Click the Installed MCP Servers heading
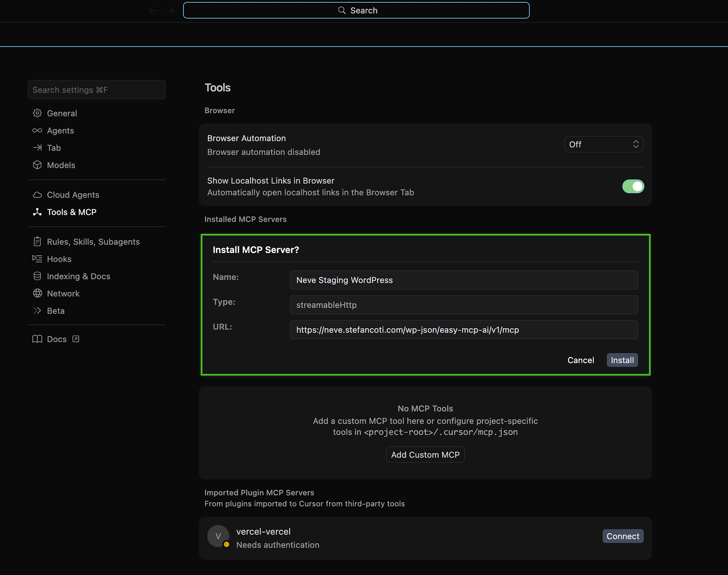 pyautogui.click(x=245, y=219)
